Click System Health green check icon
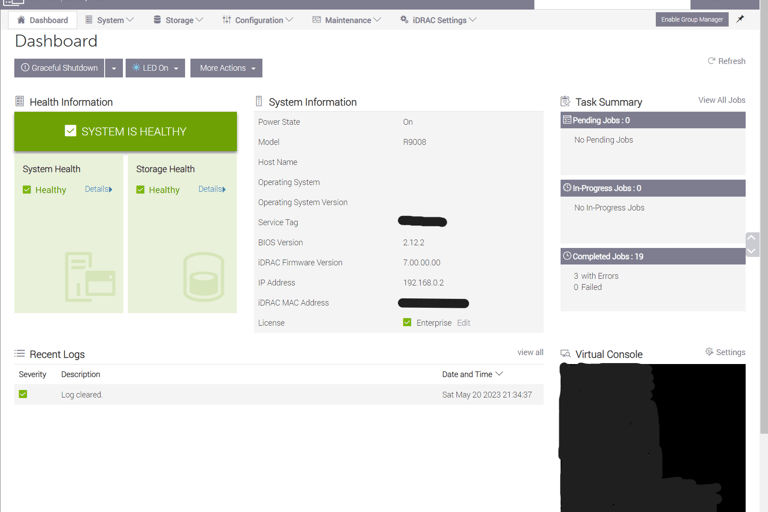This screenshot has height=512, width=768. [27, 190]
